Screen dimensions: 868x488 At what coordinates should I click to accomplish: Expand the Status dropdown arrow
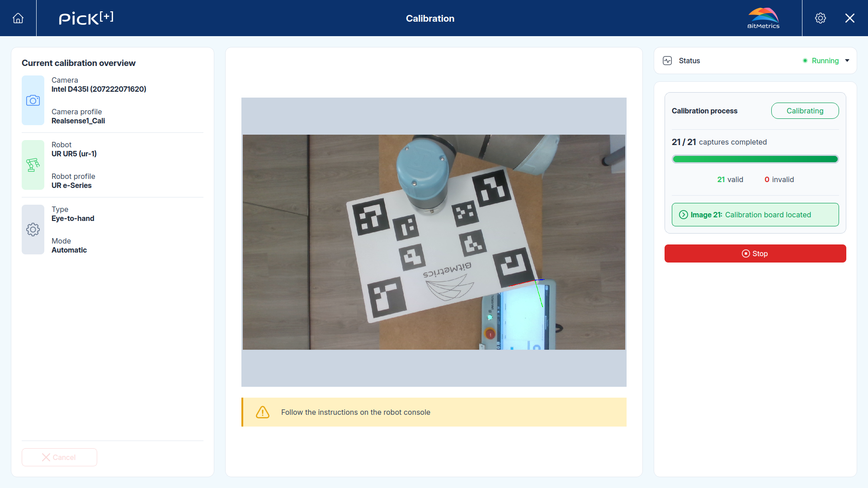tap(847, 61)
